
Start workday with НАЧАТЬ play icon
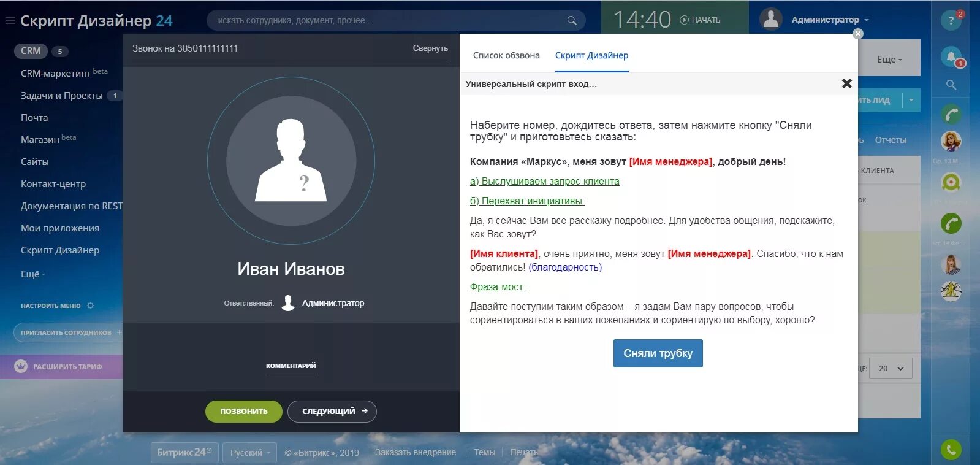[x=685, y=20]
